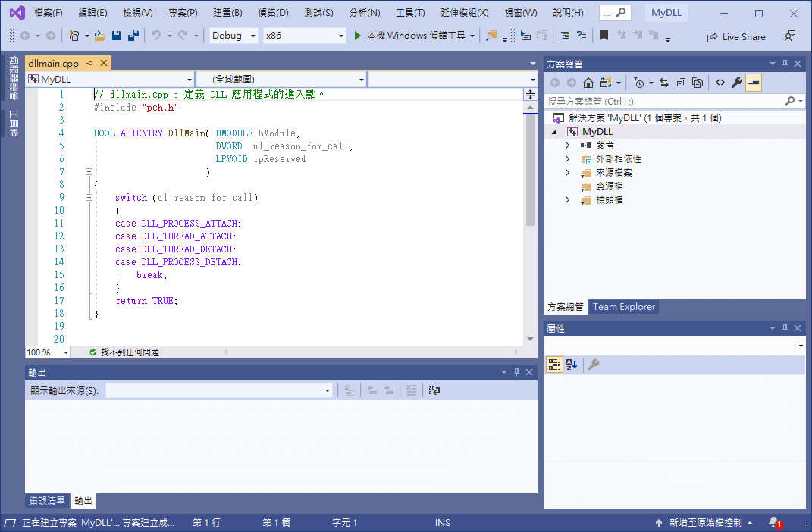Click the property pages wrench in the properties panel
Image resolution: width=812 pixels, height=532 pixels.
594,365
